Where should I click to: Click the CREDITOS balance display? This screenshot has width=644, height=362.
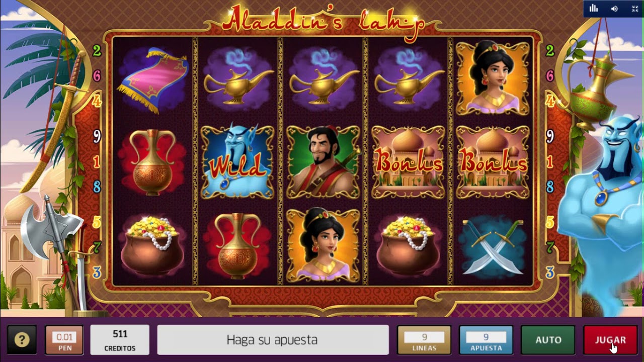point(120,340)
